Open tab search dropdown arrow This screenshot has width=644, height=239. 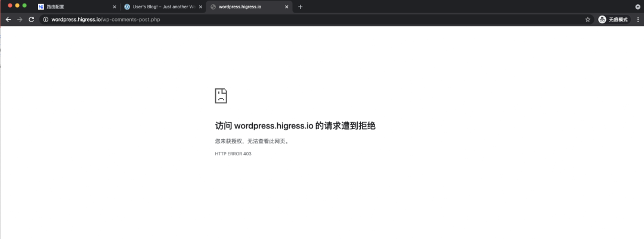pyautogui.click(x=637, y=7)
